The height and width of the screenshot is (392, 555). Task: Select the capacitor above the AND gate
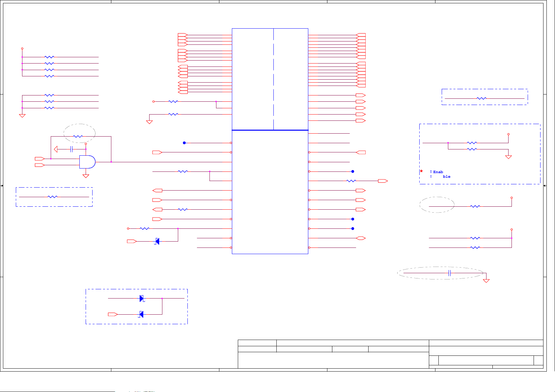71,149
